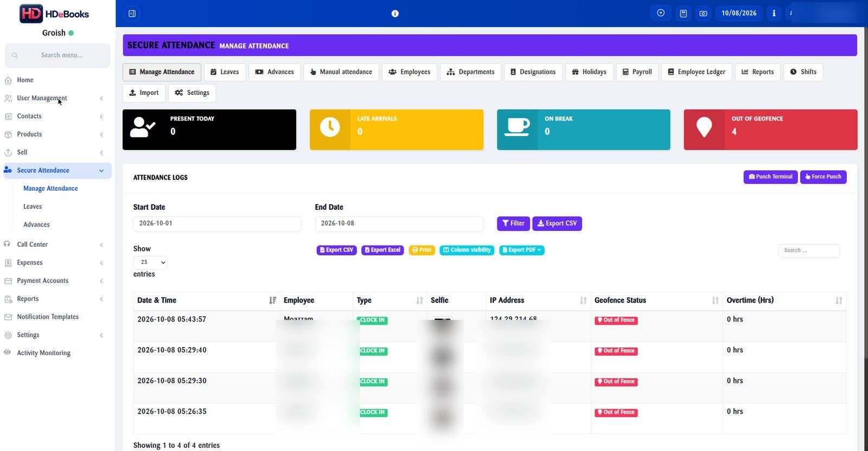868x451 pixels.
Task: Open attendance Settings tab with gears
Action: pyautogui.click(x=192, y=93)
